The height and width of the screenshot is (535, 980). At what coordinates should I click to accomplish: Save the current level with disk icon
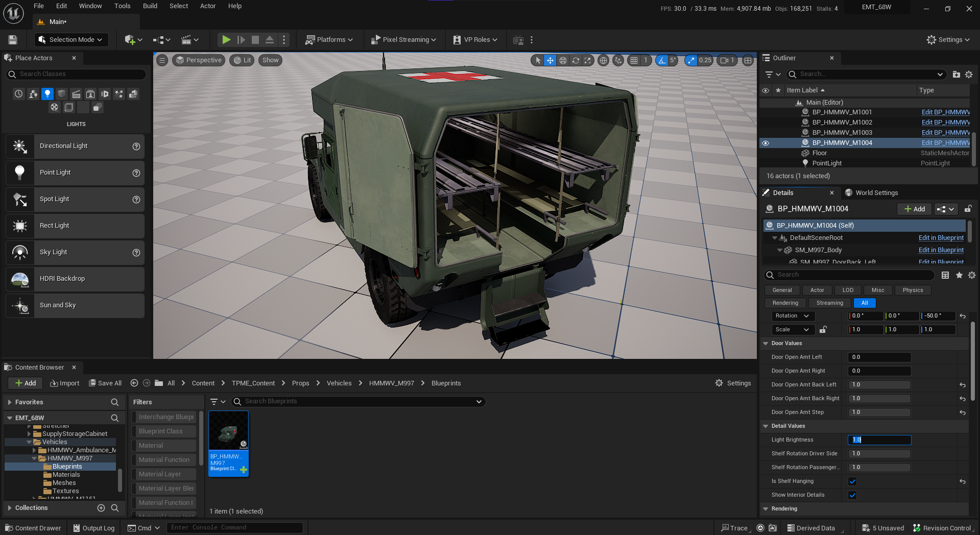coord(13,40)
